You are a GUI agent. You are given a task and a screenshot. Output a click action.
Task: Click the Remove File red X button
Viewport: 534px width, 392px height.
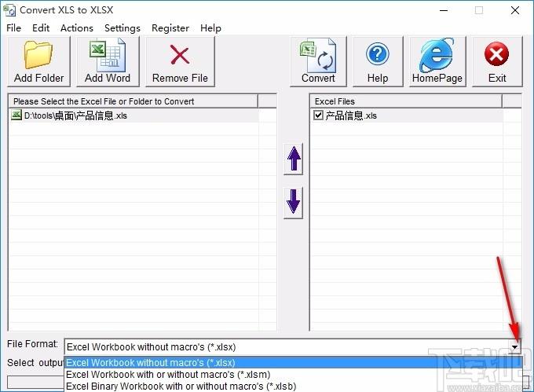[180, 61]
